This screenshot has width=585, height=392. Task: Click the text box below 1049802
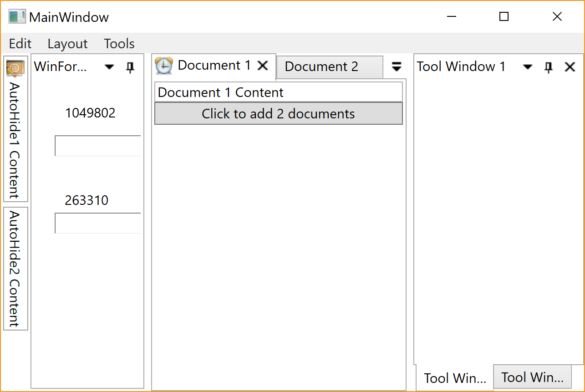(x=98, y=146)
